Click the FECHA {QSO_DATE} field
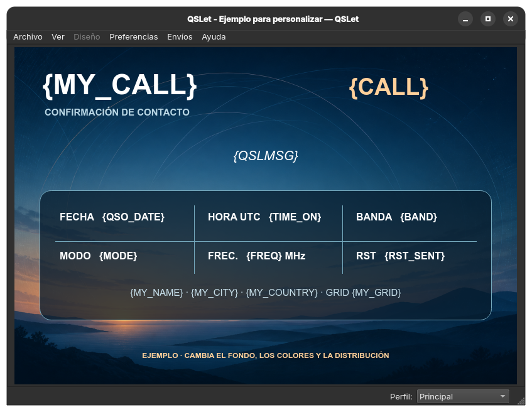 pyautogui.click(x=112, y=217)
